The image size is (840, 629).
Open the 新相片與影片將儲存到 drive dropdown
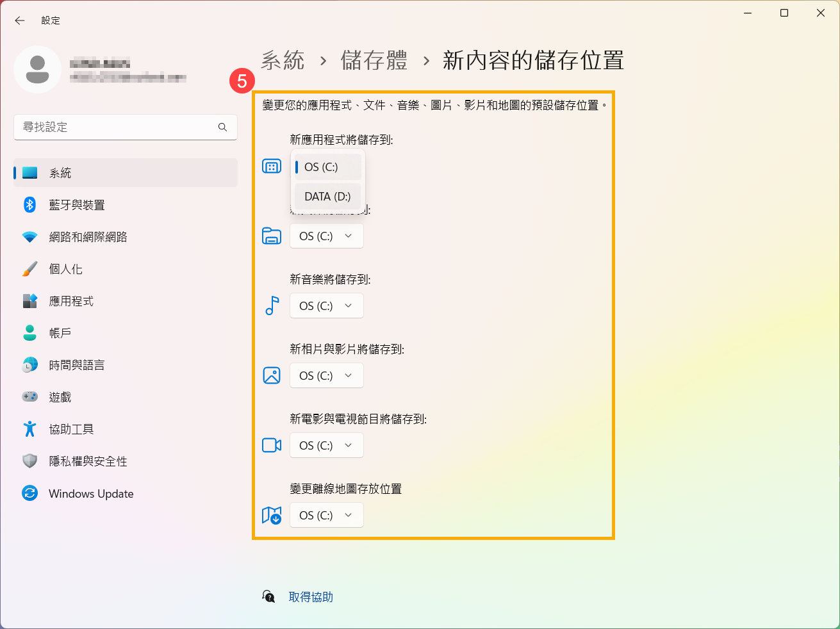point(327,375)
